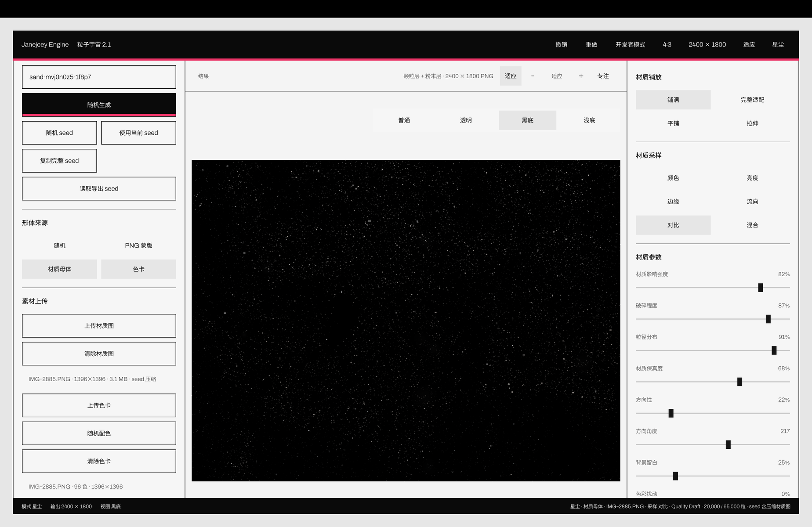
Task: Select 随机 as shape source
Action: point(59,245)
